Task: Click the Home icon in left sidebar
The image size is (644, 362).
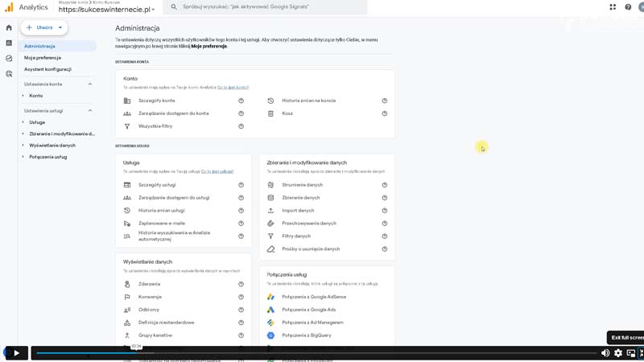Action: 9,27
